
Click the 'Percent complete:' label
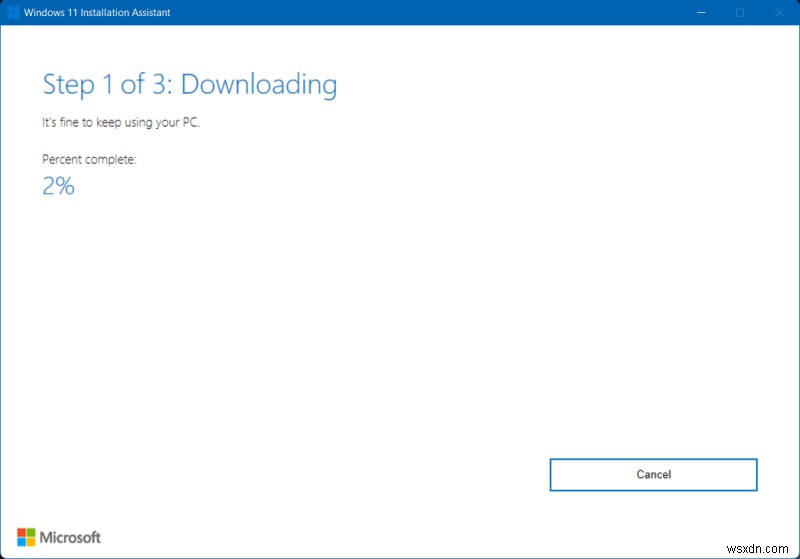coord(89,159)
